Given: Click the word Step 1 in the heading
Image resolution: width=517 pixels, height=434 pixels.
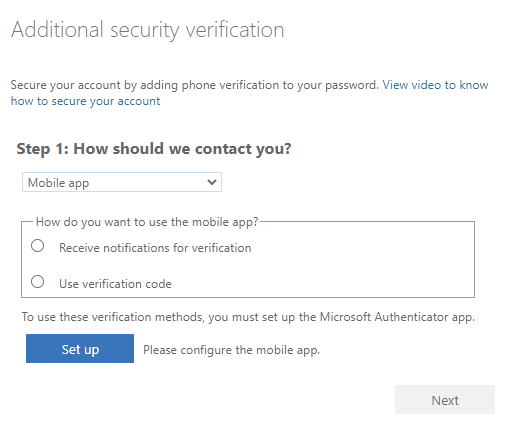Looking at the screenshot, I should tap(42, 149).
